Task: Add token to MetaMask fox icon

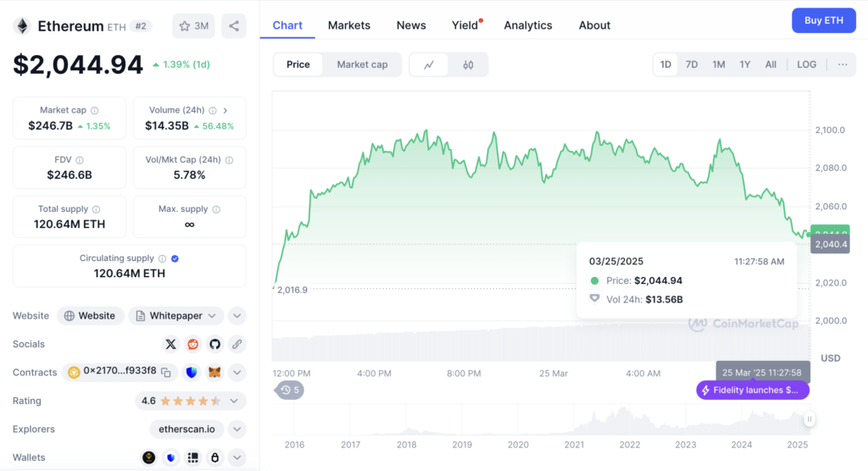Action: click(x=214, y=373)
